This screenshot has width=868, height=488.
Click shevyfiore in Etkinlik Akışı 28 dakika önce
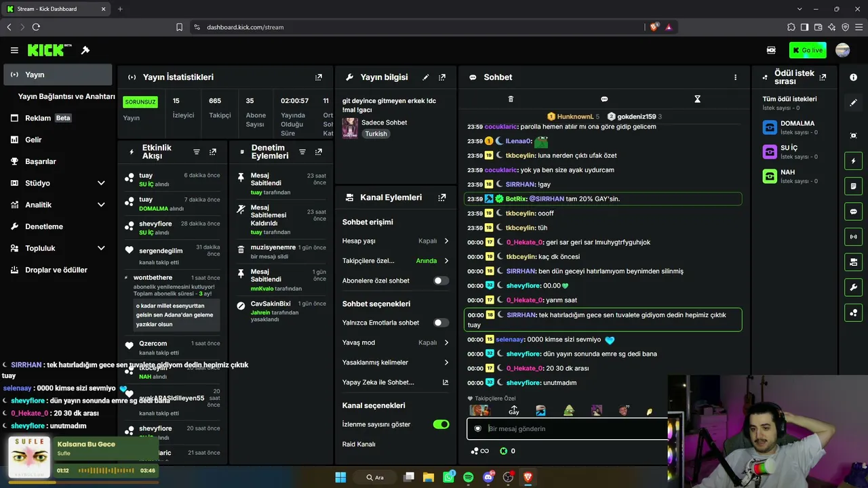(x=155, y=224)
